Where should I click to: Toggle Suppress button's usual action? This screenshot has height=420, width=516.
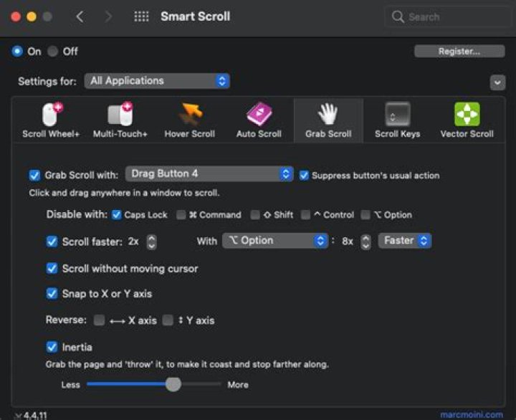click(304, 175)
